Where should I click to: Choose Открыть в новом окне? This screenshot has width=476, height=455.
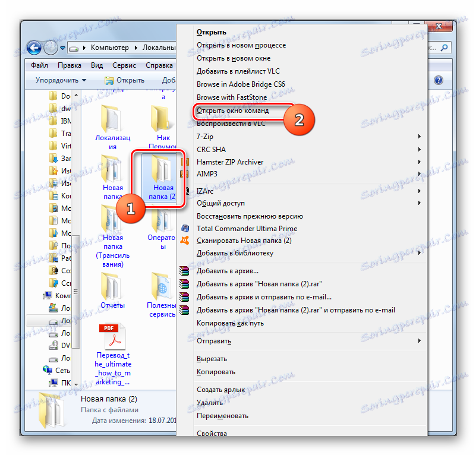[234, 58]
